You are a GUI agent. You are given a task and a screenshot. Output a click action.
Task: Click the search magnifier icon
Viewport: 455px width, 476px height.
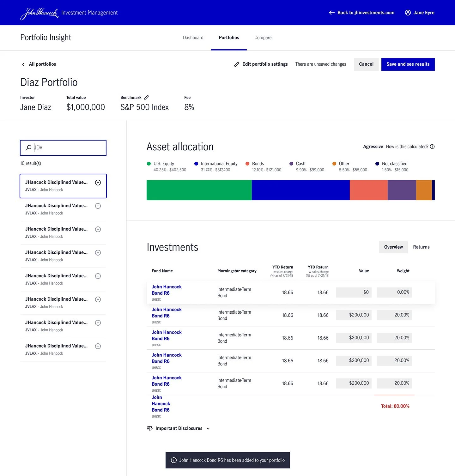click(x=28, y=148)
